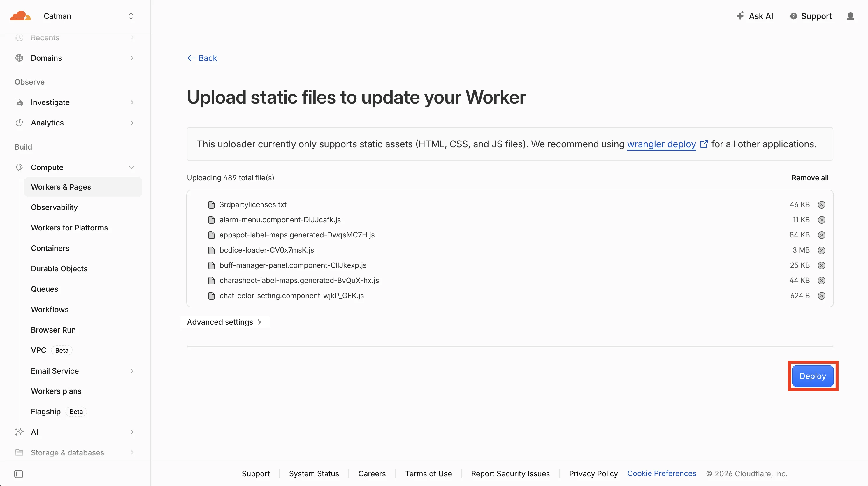Remove alarm-menu.component-DlJJcafk.js file
The width and height of the screenshot is (868, 486).
pyautogui.click(x=821, y=220)
